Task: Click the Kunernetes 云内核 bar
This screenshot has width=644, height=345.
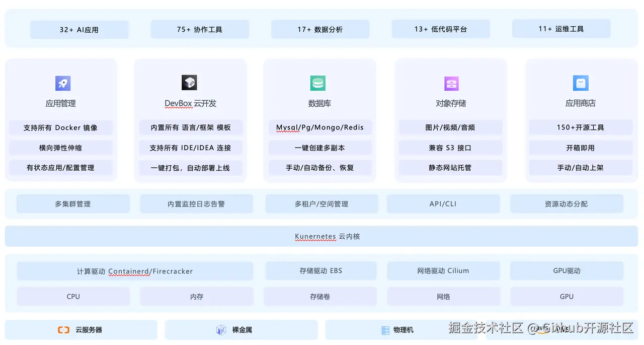Action: click(x=321, y=236)
